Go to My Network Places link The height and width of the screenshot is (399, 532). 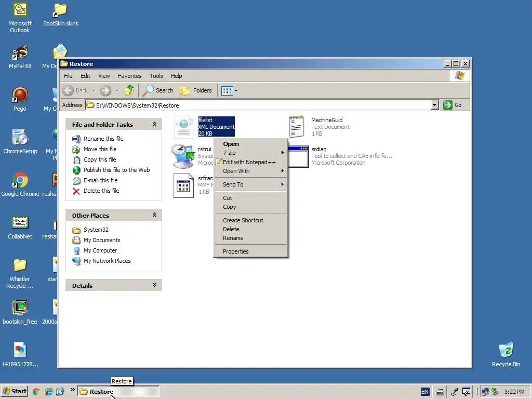pyautogui.click(x=107, y=261)
